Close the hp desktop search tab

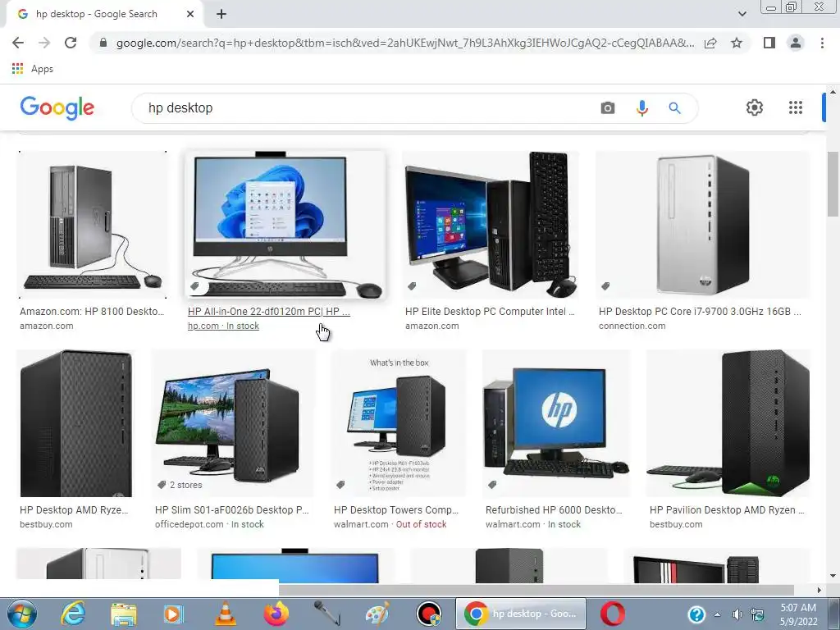(190, 15)
